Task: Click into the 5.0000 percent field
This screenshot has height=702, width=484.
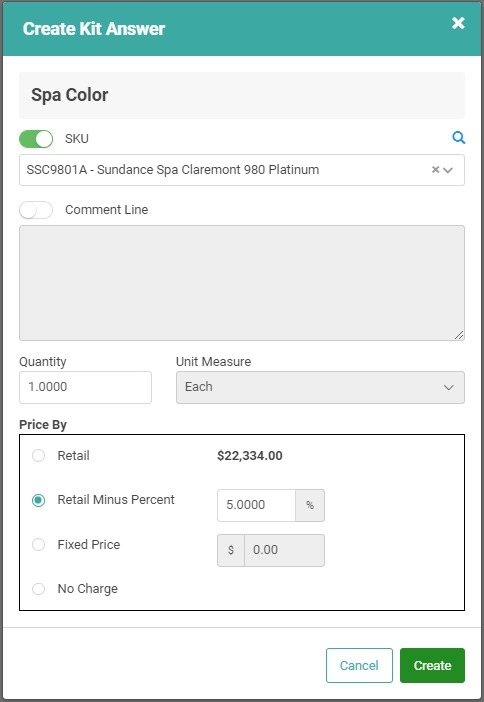Action: coord(257,505)
